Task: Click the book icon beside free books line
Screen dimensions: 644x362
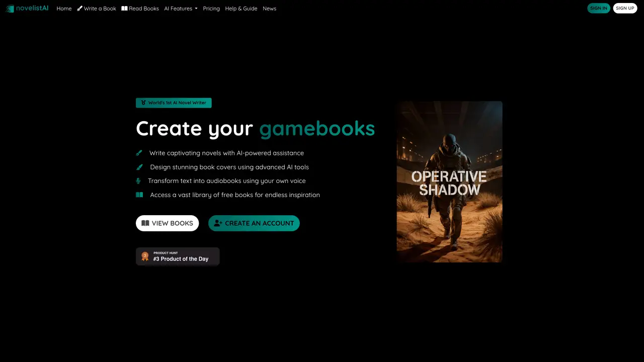Action: [139, 195]
